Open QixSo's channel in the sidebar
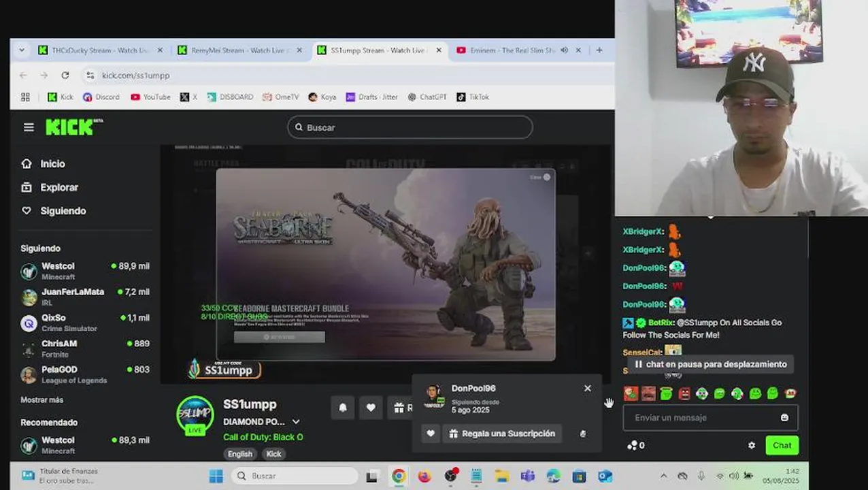 coord(85,323)
